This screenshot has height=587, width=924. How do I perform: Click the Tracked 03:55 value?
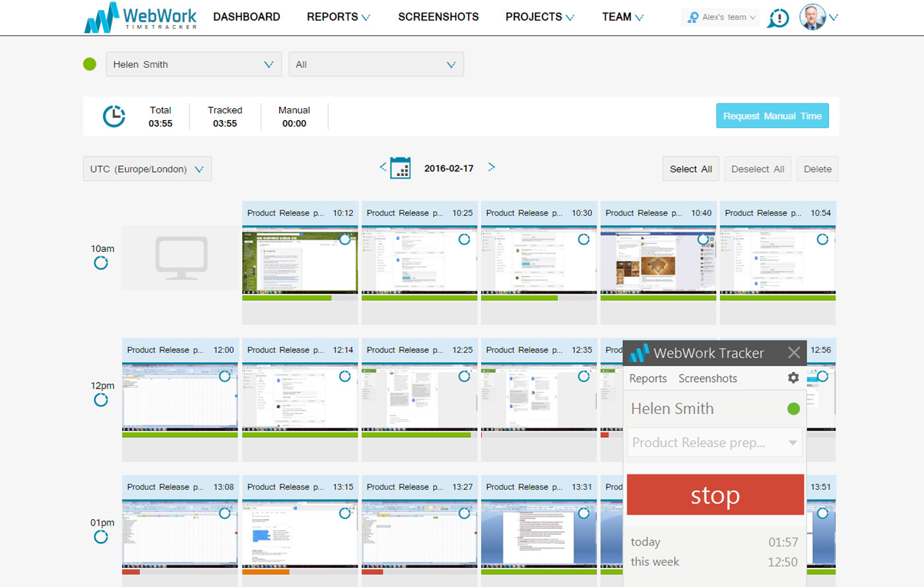click(225, 123)
